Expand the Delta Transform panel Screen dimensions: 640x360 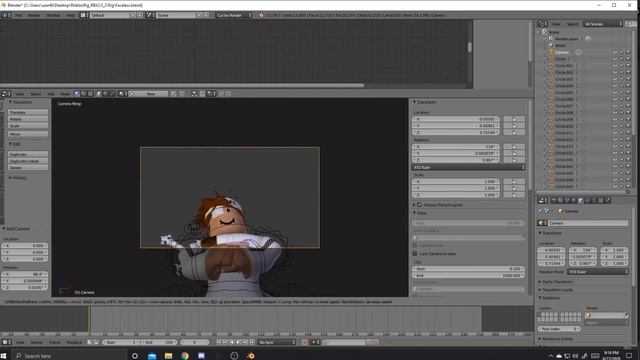(556, 282)
